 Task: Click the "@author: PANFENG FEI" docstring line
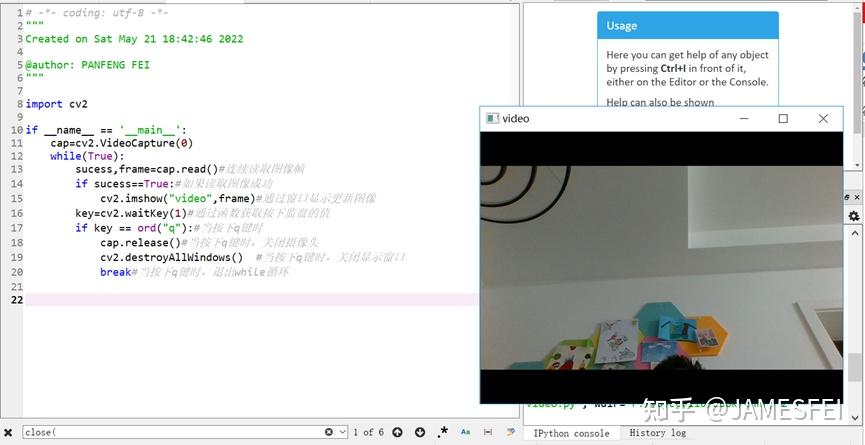tap(88, 65)
